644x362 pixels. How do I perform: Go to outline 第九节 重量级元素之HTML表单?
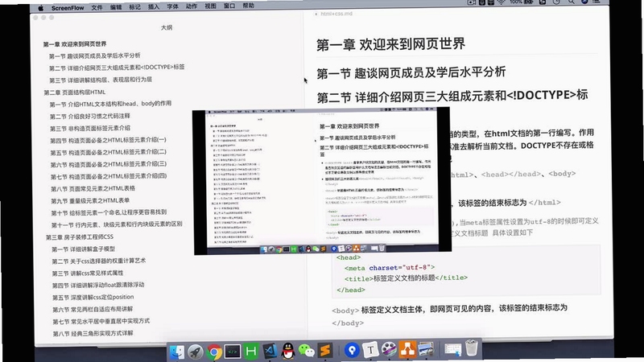point(90,200)
